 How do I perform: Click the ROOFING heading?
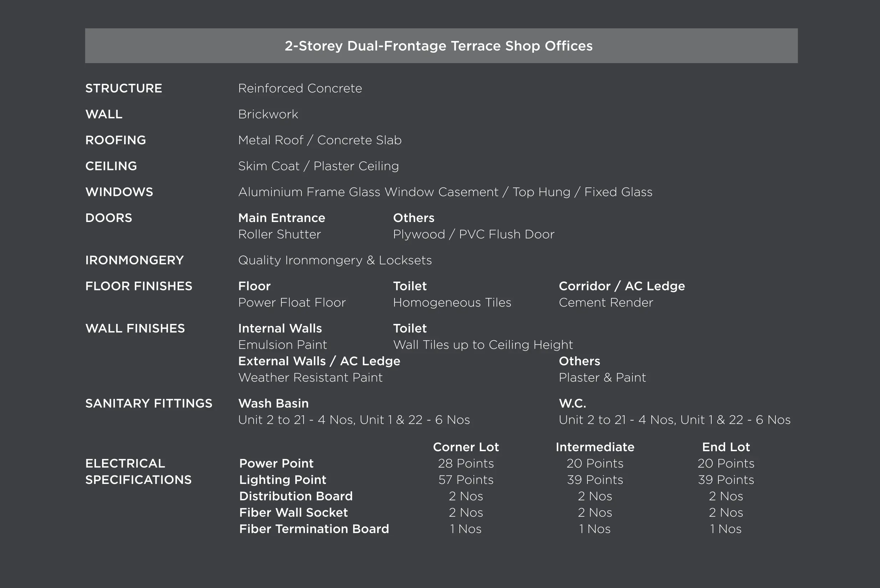click(x=116, y=140)
